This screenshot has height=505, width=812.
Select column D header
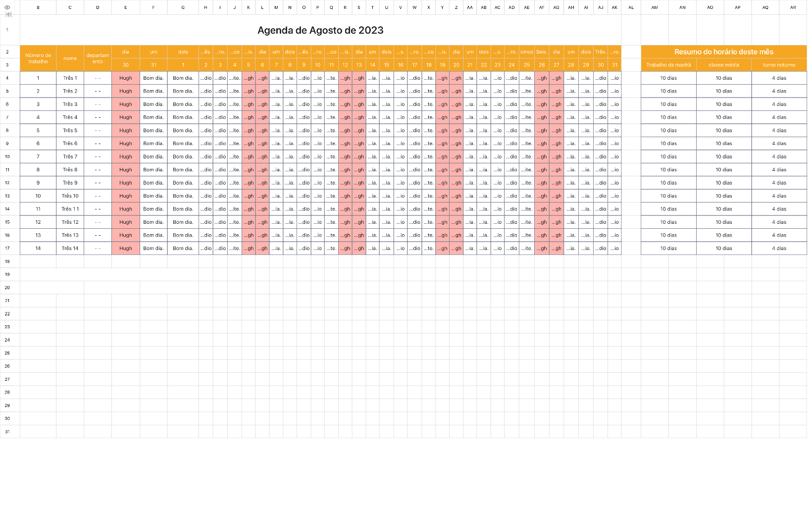98,7
